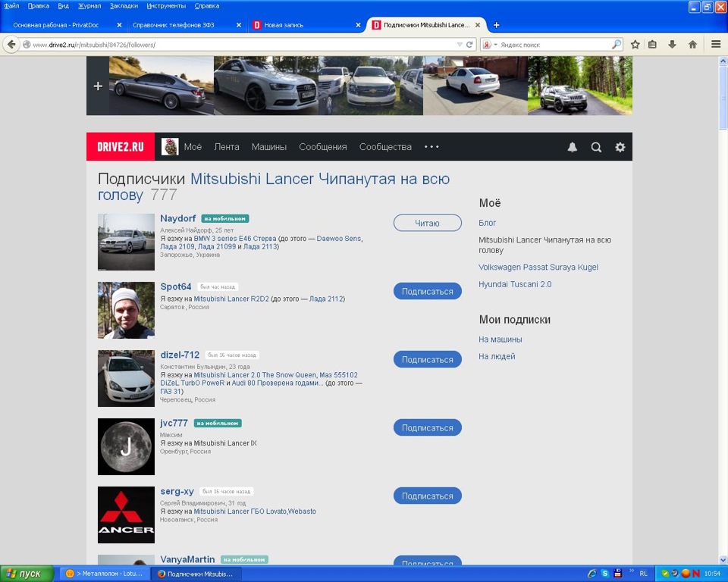Bookmark this page with the star icon
Screen dimensions: 728x582
click(635, 45)
